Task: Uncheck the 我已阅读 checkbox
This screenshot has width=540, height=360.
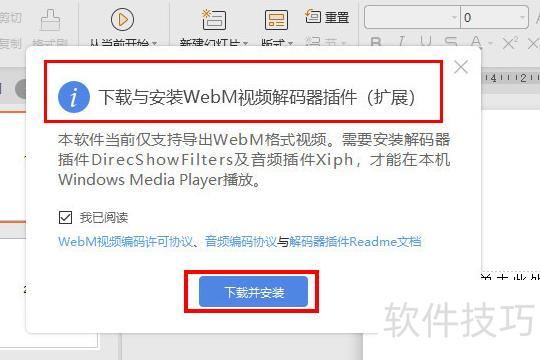Action: 65,217
